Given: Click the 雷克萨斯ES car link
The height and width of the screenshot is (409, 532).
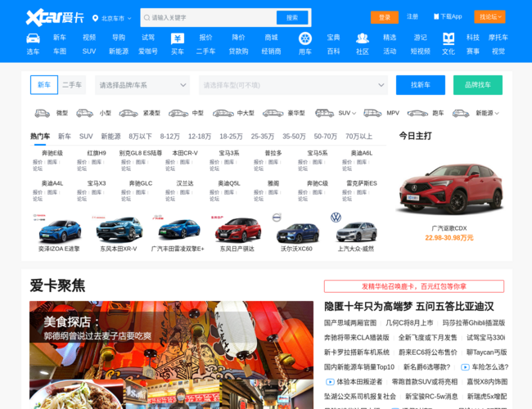Looking at the screenshot, I should (361, 183).
